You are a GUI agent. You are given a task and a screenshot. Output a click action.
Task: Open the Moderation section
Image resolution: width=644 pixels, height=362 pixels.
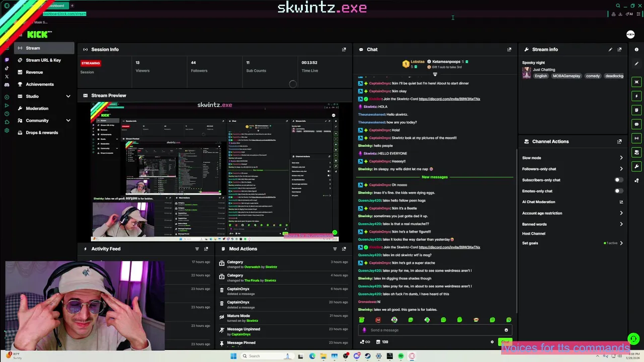tap(44, 109)
